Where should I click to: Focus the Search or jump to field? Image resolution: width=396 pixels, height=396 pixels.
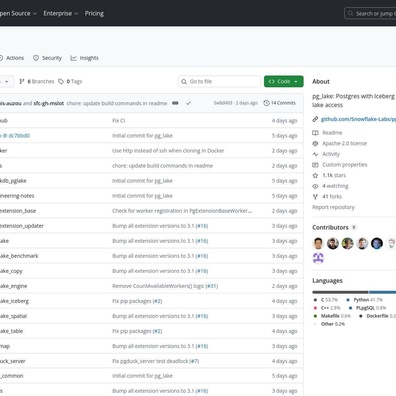pos(370,13)
